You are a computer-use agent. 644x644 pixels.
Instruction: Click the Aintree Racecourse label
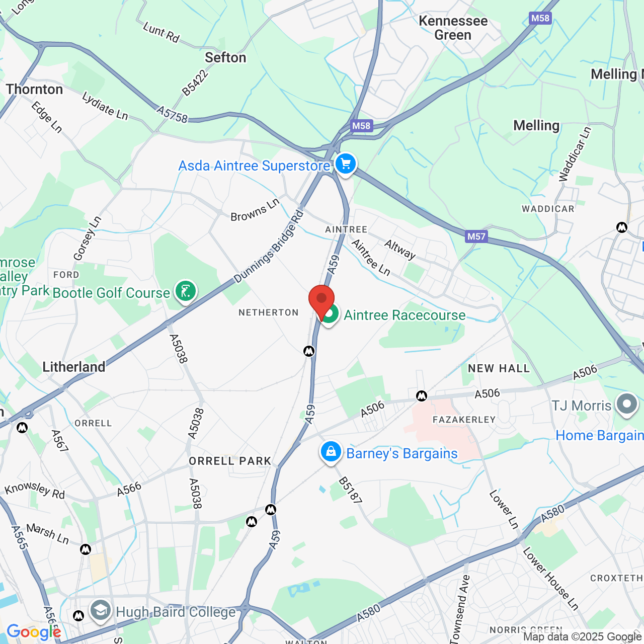click(x=405, y=315)
